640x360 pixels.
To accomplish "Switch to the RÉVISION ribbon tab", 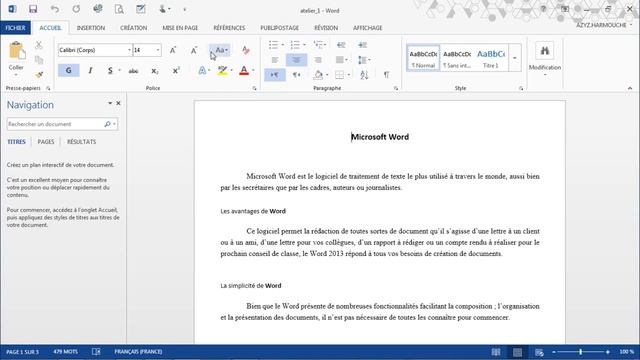I will tap(326, 28).
